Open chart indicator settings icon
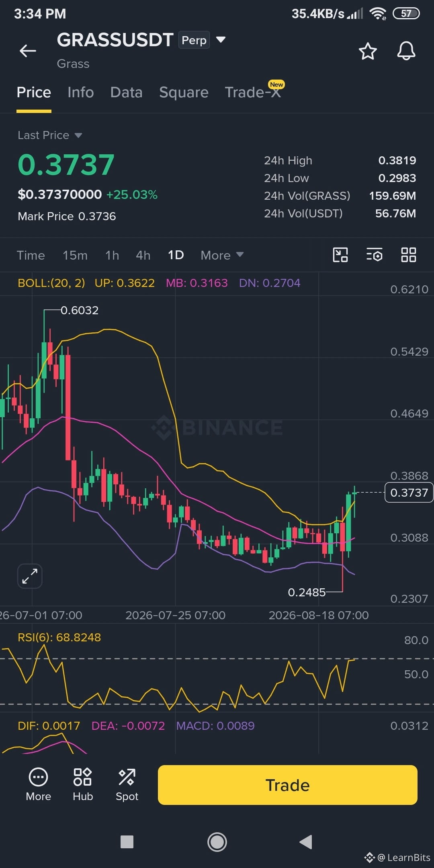 tap(374, 255)
